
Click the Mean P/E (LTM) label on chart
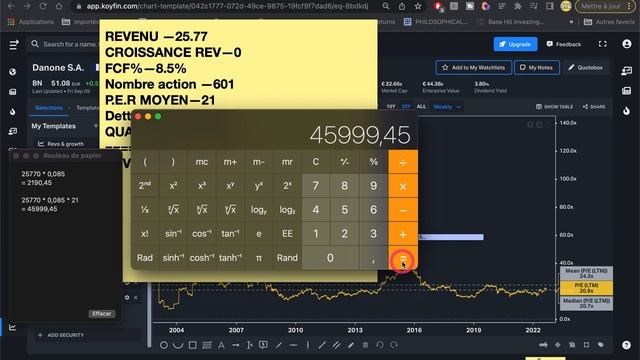click(586, 273)
